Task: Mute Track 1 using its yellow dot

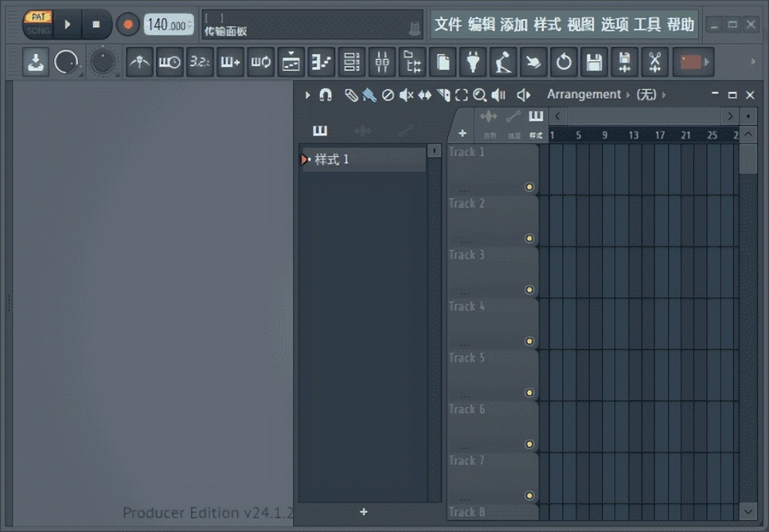Action: [529, 187]
